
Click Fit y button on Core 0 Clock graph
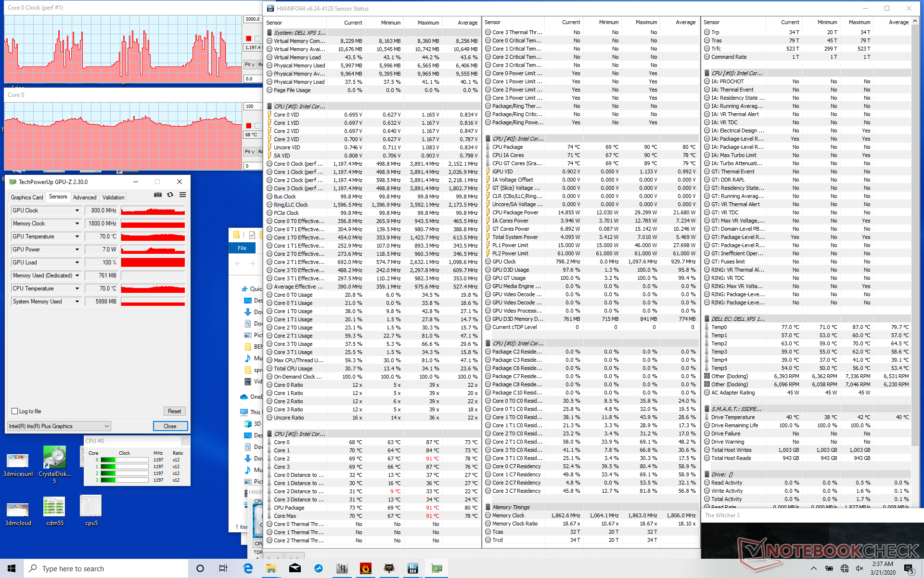(249, 65)
